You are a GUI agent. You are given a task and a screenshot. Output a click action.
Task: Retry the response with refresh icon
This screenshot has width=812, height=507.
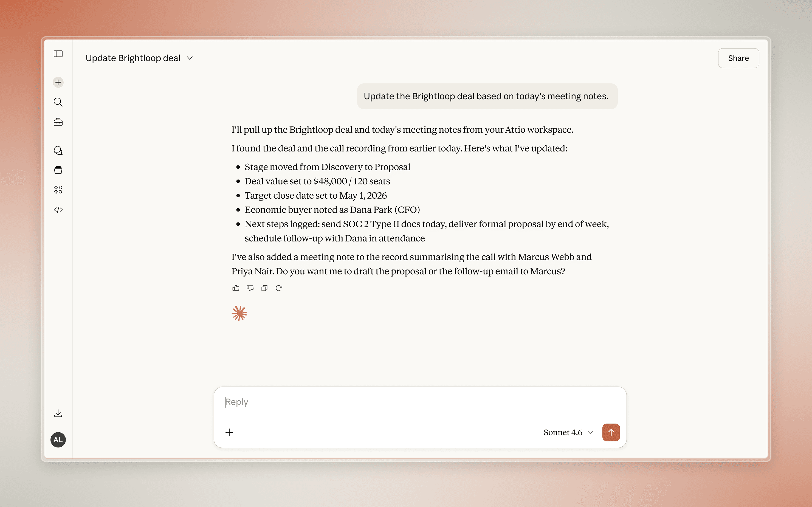pyautogui.click(x=279, y=288)
